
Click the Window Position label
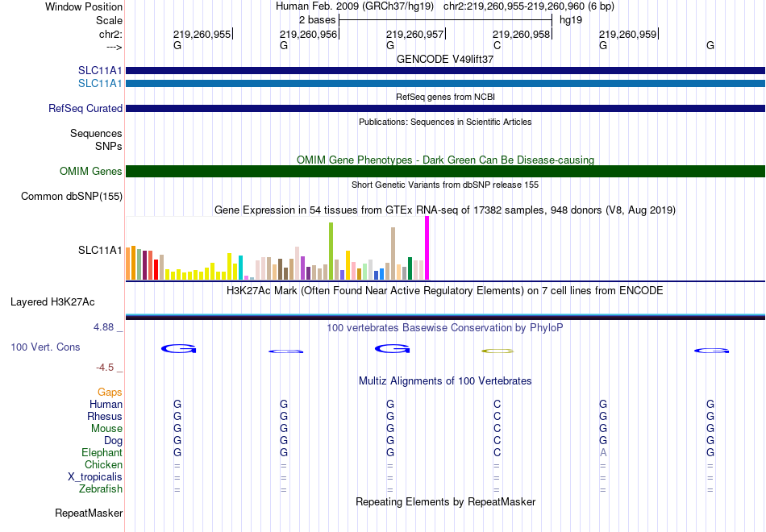click(84, 6)
